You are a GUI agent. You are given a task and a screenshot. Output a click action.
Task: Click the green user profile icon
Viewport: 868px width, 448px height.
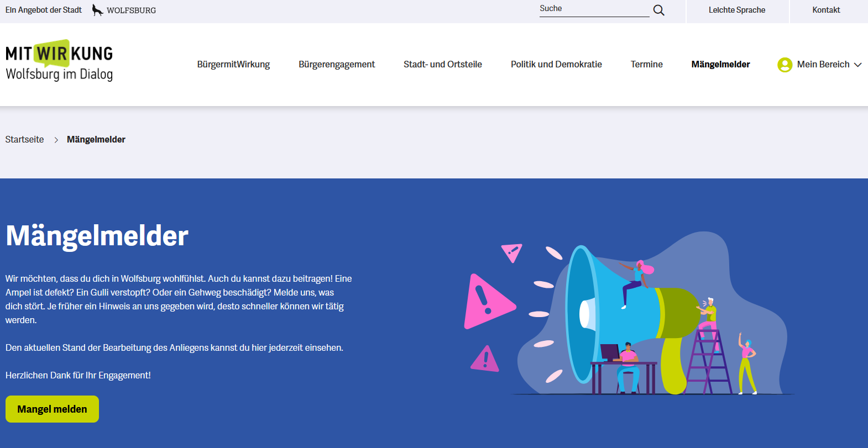coord(785,65)
